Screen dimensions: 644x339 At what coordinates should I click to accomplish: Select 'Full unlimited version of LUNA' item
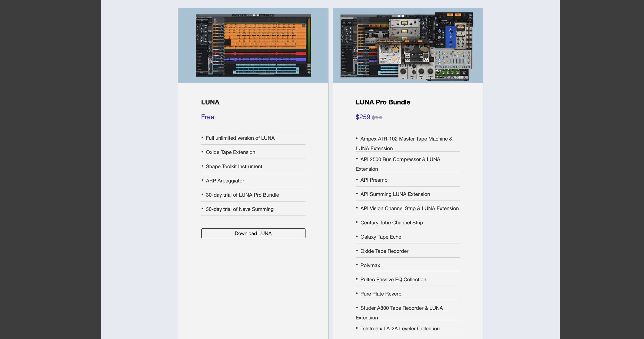pyautogui.click(x=253, y=138)
